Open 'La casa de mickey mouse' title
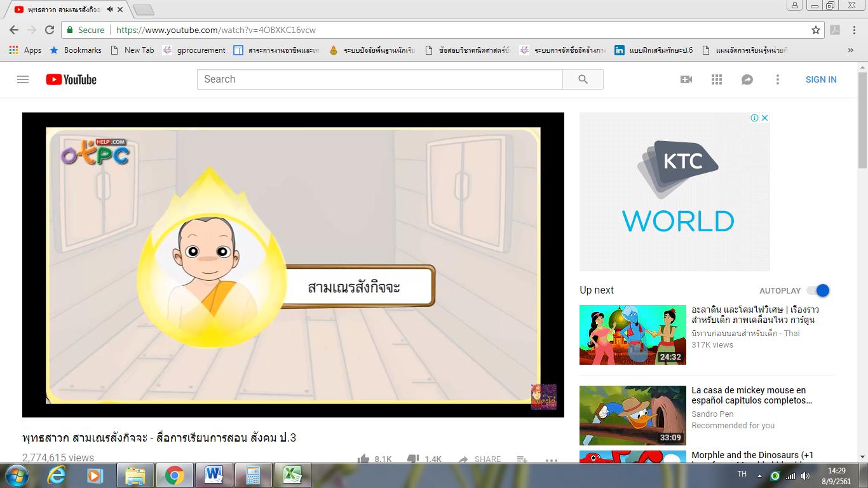This screenshot has height=488, width=868. [x=752, y=395]
